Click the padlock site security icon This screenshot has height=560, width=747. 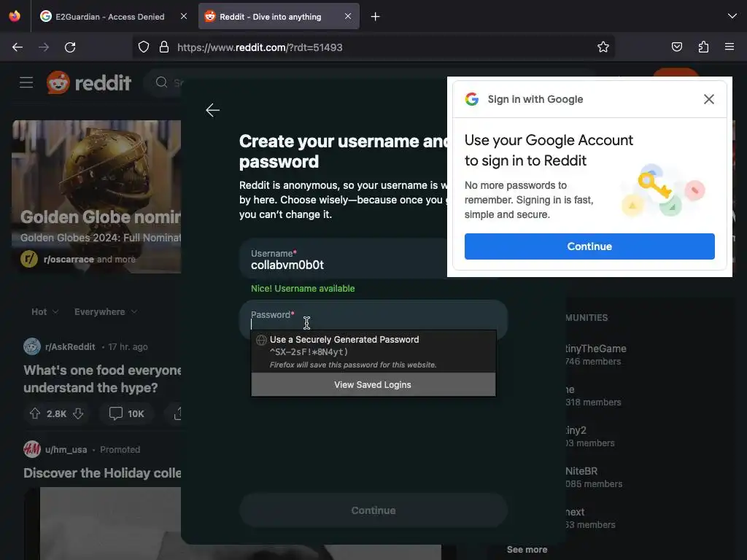(164, 47)
